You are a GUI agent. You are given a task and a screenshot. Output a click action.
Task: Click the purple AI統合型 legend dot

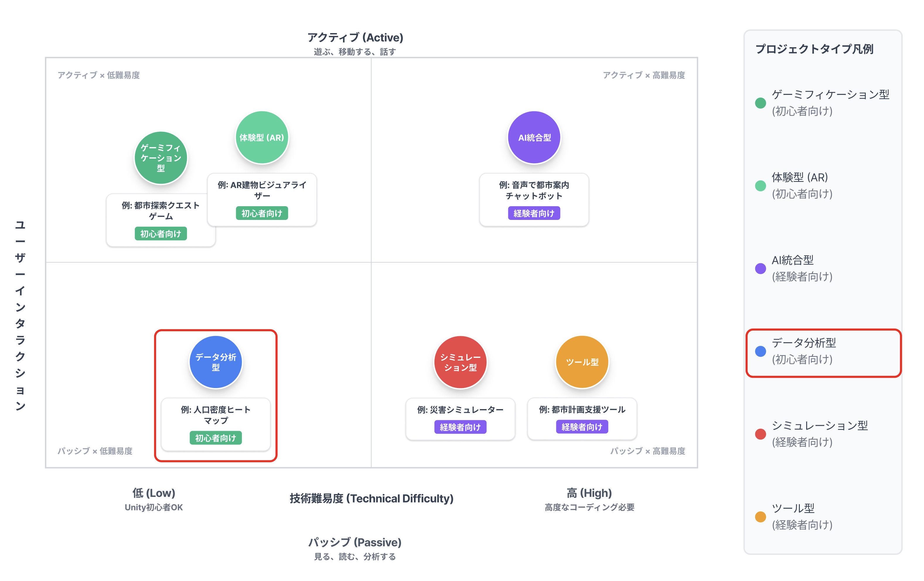click(760, 269)
